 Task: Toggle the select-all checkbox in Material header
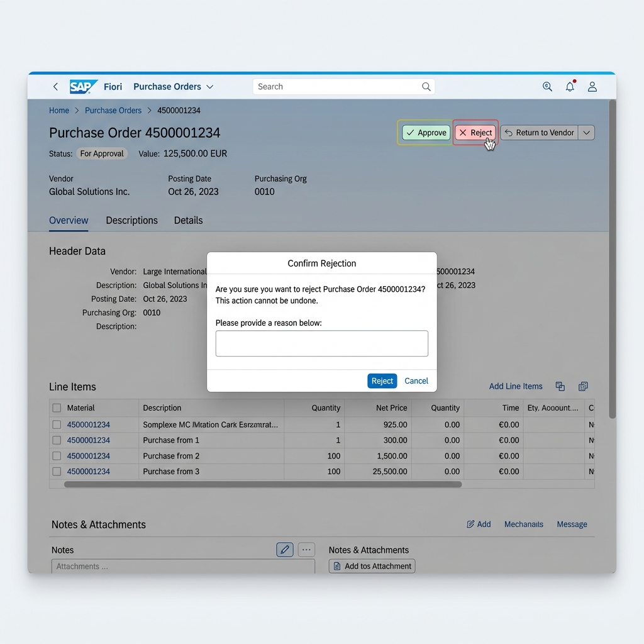pos(57,408)
